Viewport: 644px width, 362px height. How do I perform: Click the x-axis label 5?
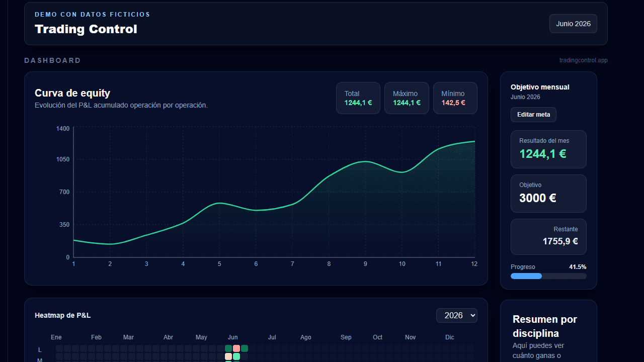(219, 264)
